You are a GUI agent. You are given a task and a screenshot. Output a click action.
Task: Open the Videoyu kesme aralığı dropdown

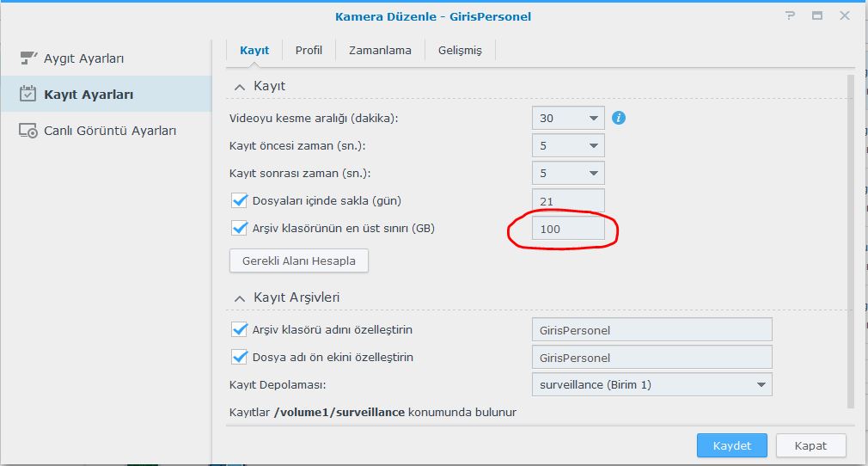pos(568,119)
